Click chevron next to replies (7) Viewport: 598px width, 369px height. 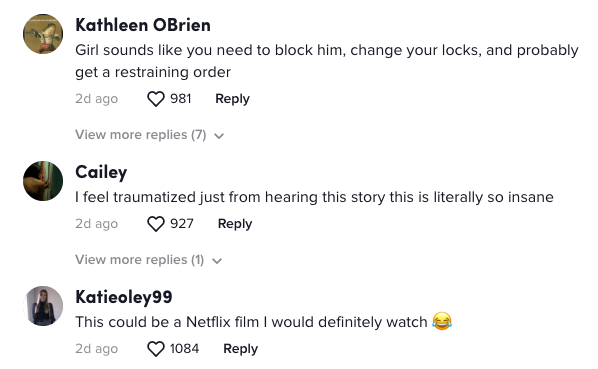(x=219, y=136)
